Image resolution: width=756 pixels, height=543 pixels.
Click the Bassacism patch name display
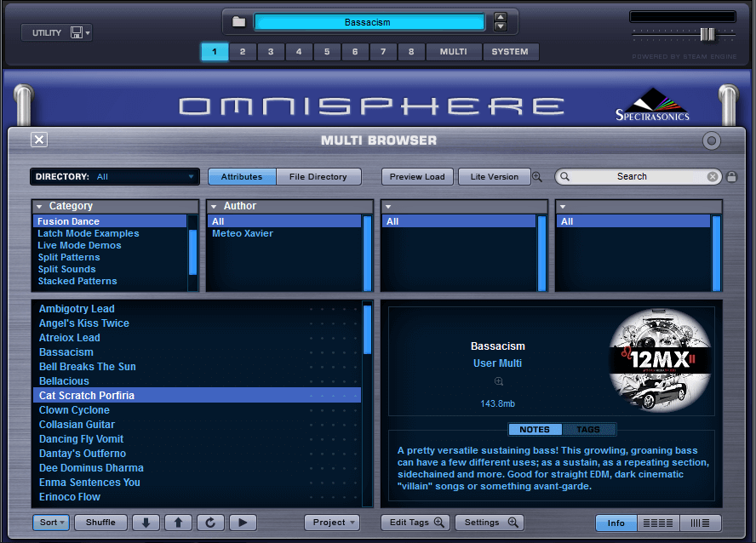pyautogui.click(x=369, y=22)
